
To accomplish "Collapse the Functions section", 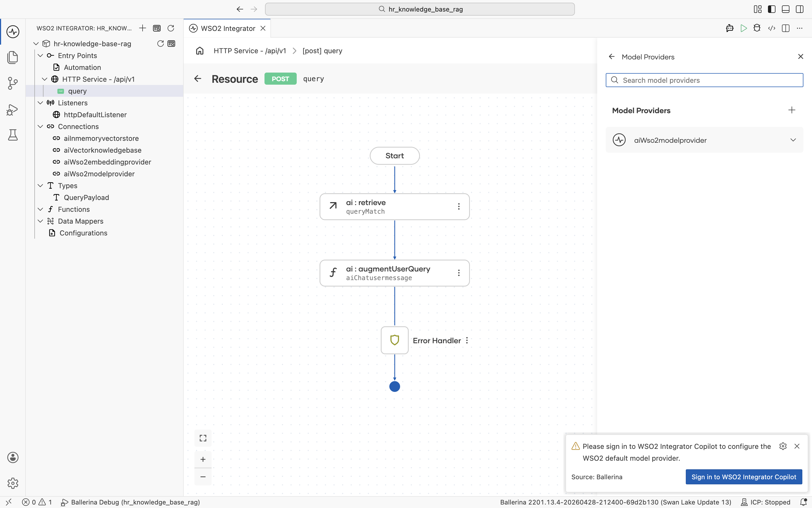I will point(40,209).
